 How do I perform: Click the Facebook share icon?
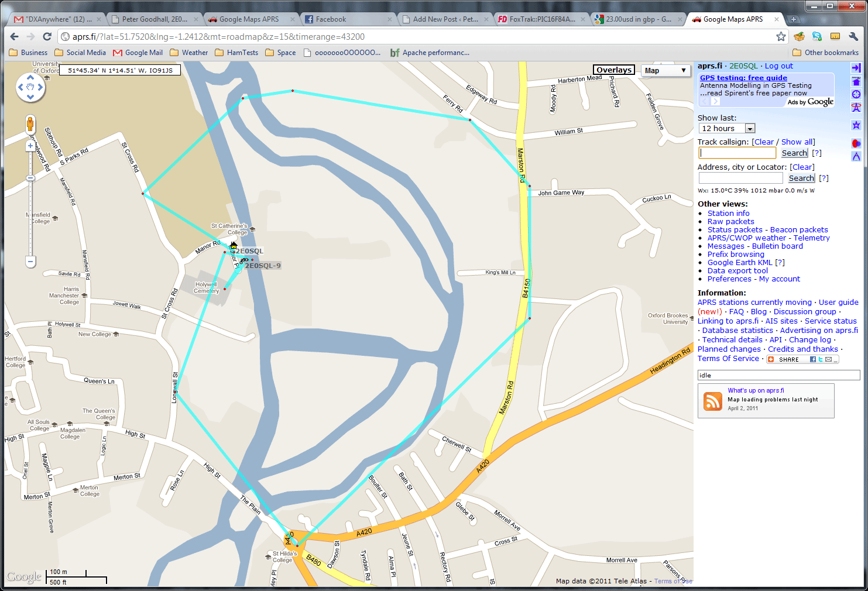[813, 359]
